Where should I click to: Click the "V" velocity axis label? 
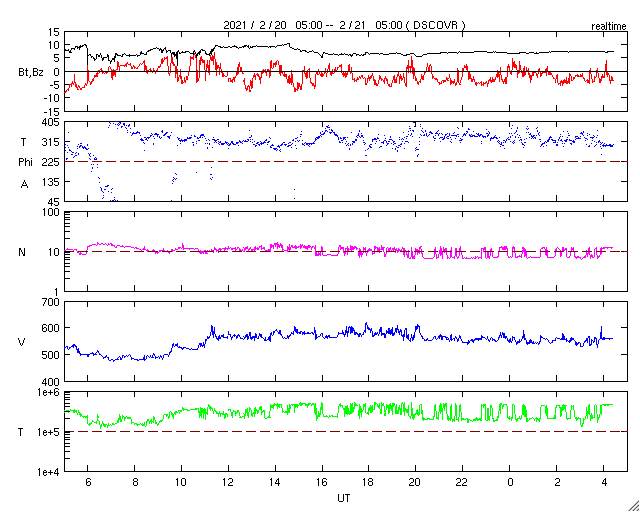(x=22, y=342)
